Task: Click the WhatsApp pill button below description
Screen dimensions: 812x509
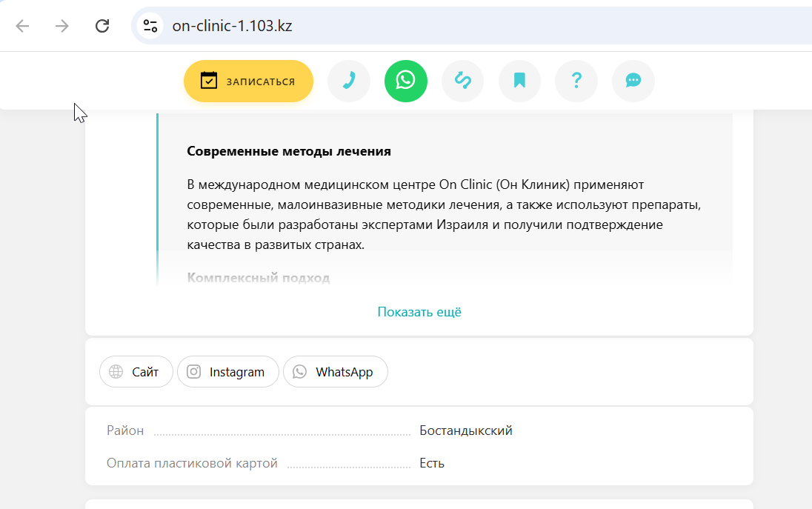Action: 336,372
